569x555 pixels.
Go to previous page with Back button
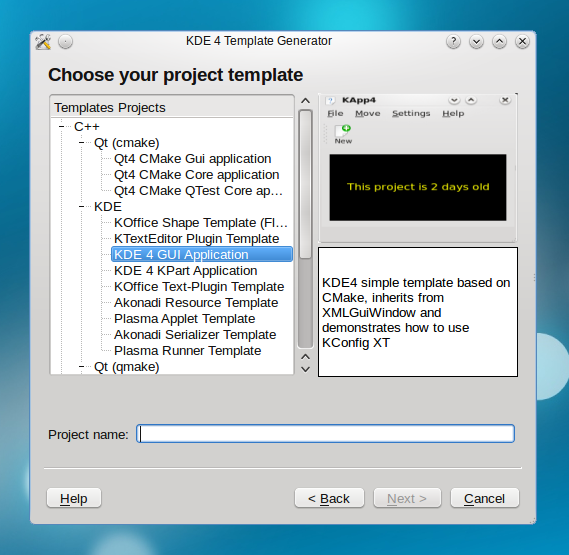click(x=329, y=498)
